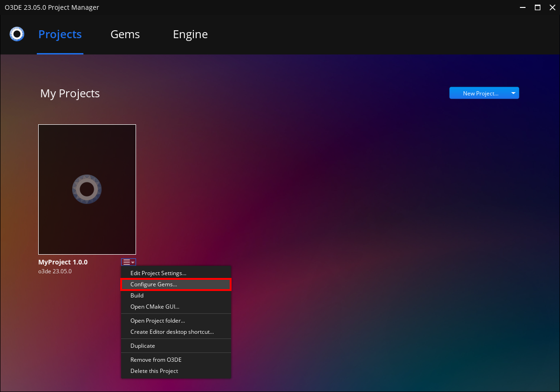Select Edit Project Settings from the menu

point(158,273)
